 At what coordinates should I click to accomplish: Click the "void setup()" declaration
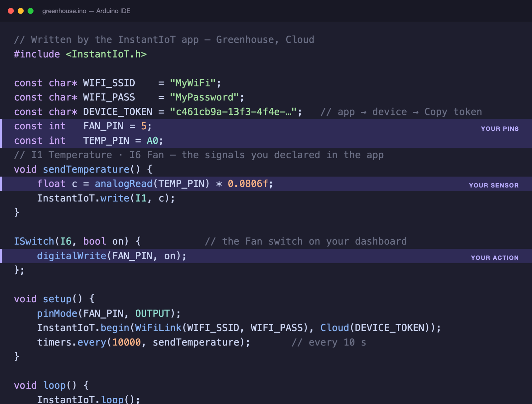[48, 299]
